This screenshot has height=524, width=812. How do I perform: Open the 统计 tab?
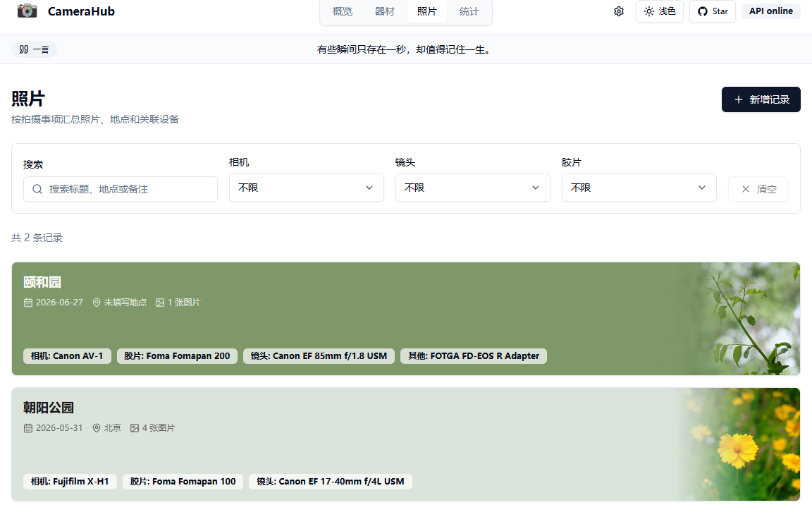[x=469, y=11]
